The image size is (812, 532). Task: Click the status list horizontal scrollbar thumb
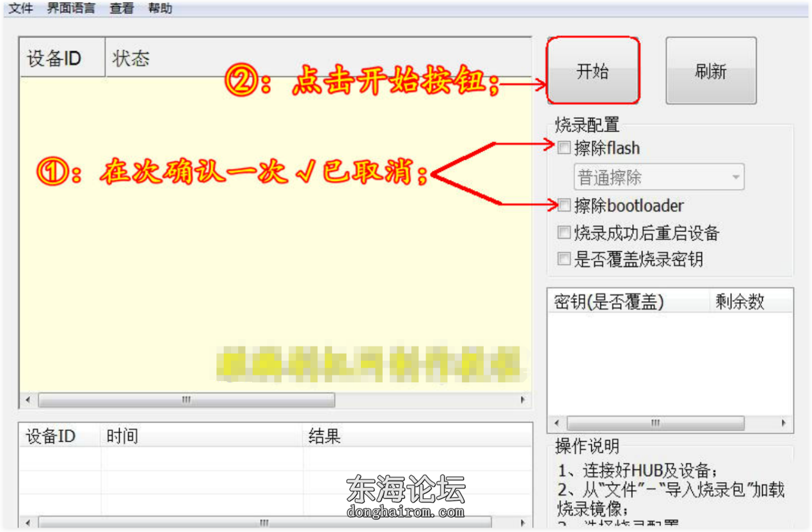pos(186,400)
